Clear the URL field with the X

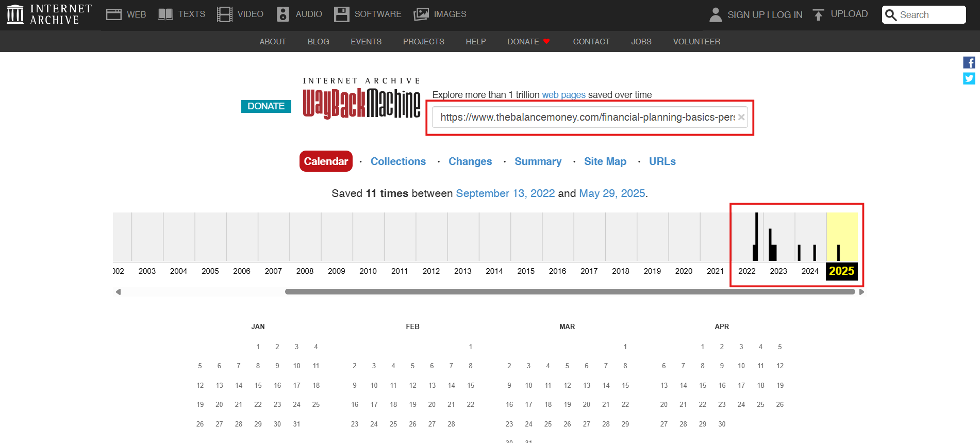point(741,117)
